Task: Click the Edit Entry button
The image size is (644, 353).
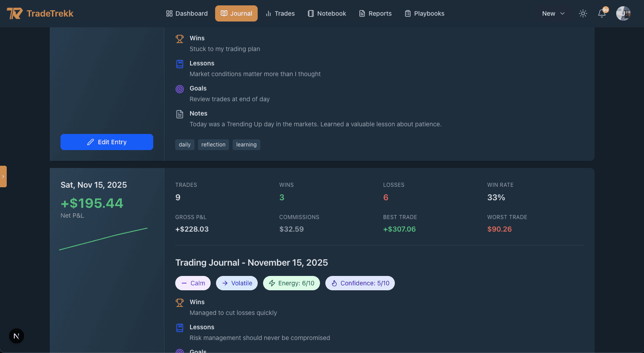Action: click(107, 142)
